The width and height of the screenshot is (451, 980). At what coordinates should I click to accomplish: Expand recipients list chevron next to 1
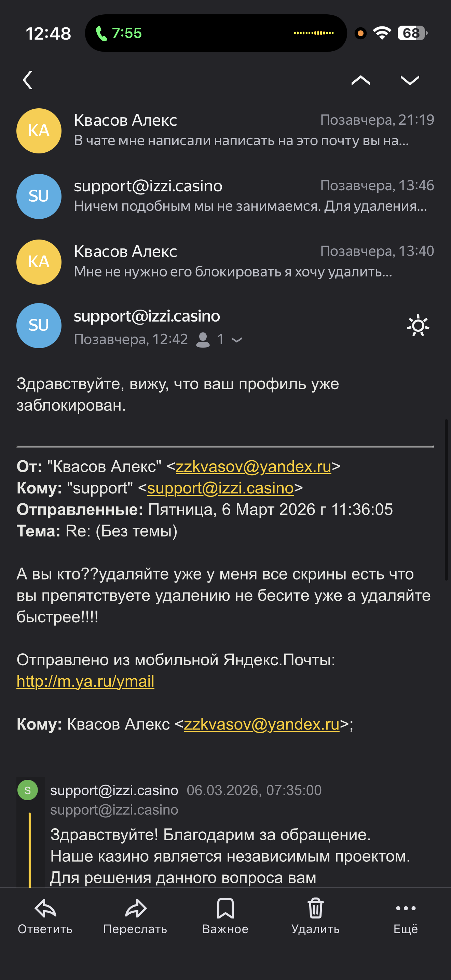tap(236, 340)
